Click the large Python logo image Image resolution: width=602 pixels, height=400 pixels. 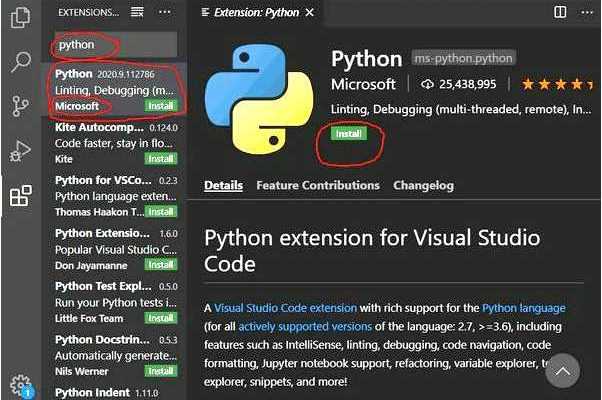(259, 99)
